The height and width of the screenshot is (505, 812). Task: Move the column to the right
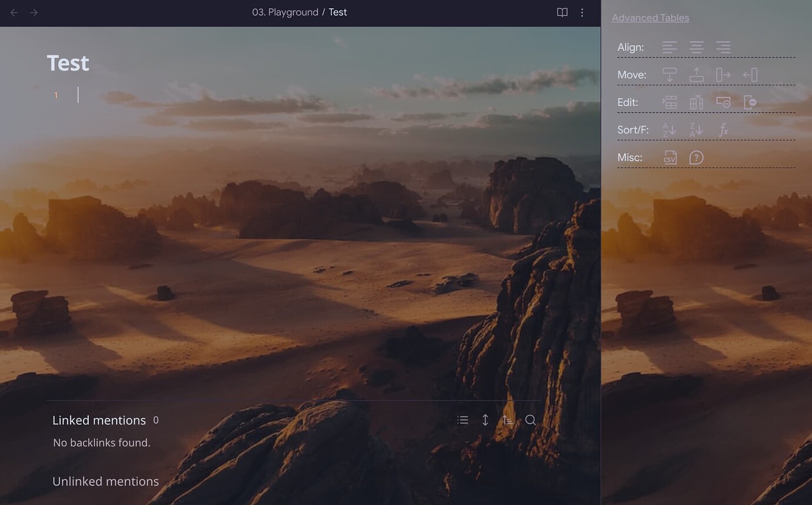(x=723, y=75)
